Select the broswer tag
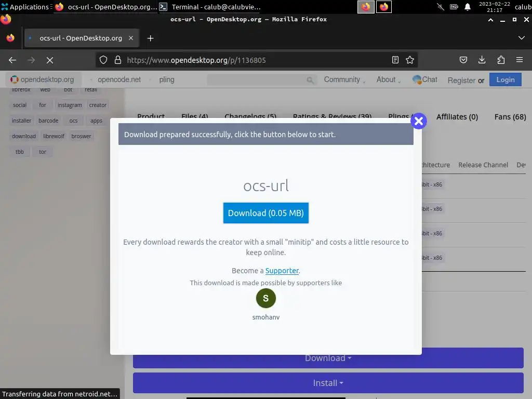The image size is (532, 399). (x=81, y=137)
